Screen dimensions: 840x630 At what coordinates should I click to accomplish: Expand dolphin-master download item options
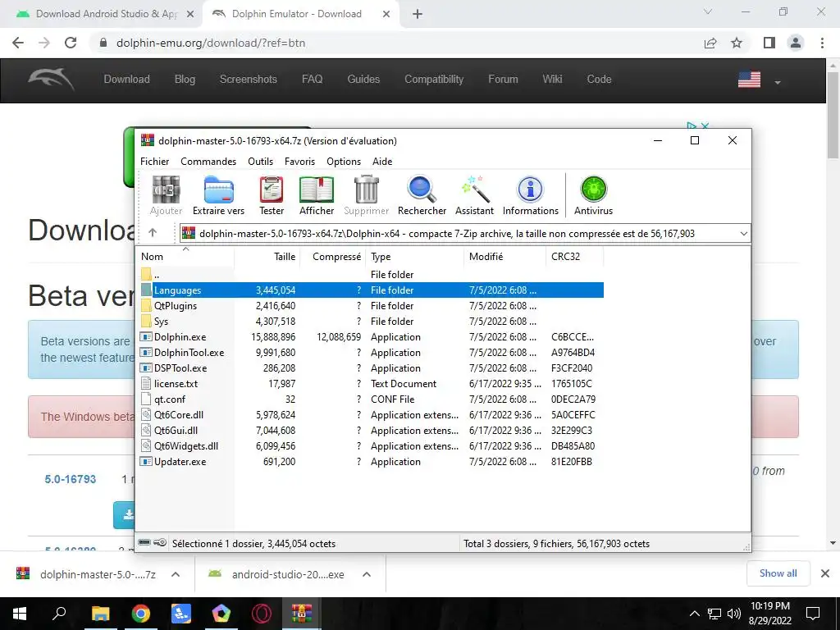pos(176,574)
